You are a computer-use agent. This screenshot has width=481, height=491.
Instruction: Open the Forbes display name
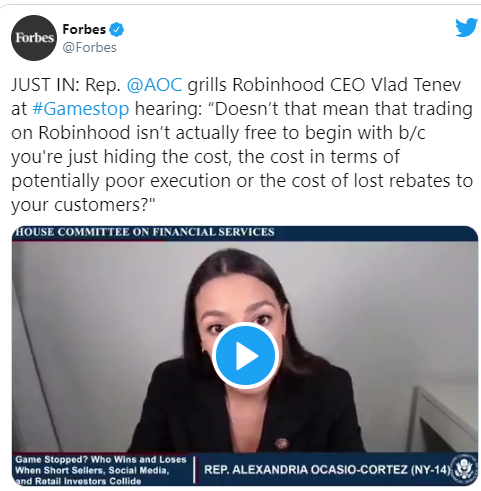tap(84, 29)
